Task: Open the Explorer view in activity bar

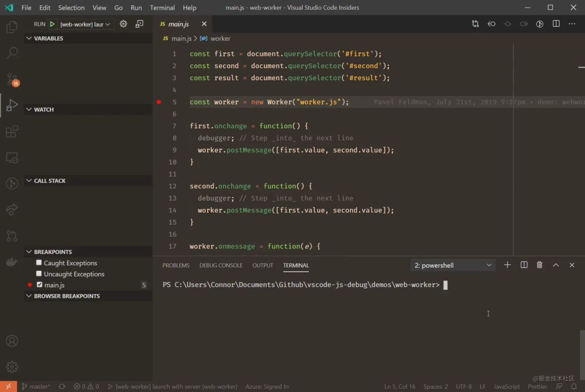Action: [x=11, y=27]
